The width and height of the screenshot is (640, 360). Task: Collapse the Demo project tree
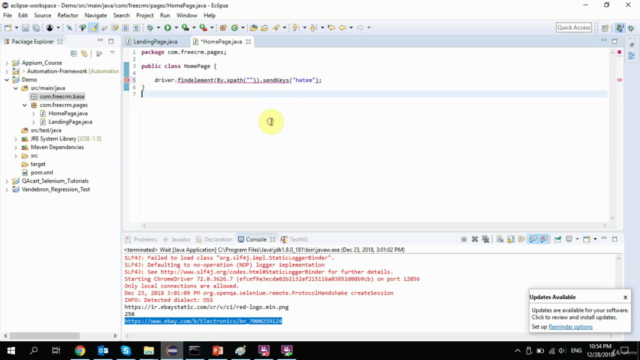7,80
